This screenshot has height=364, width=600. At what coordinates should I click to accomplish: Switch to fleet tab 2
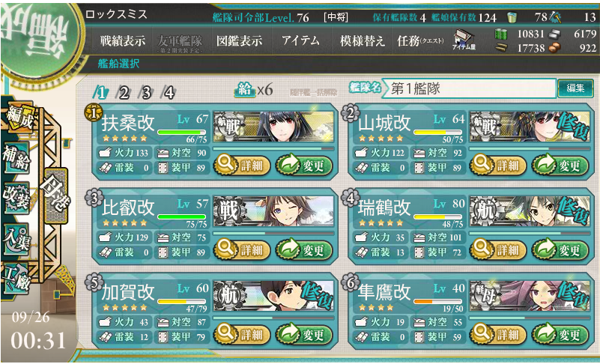click(123, 93)
